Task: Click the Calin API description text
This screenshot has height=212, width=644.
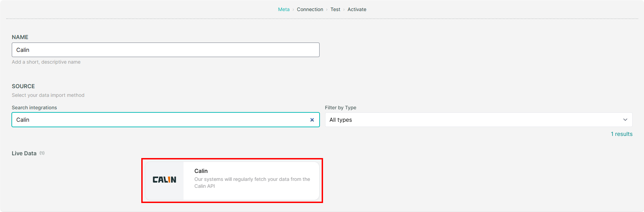Action: click(x=252, y=183)
